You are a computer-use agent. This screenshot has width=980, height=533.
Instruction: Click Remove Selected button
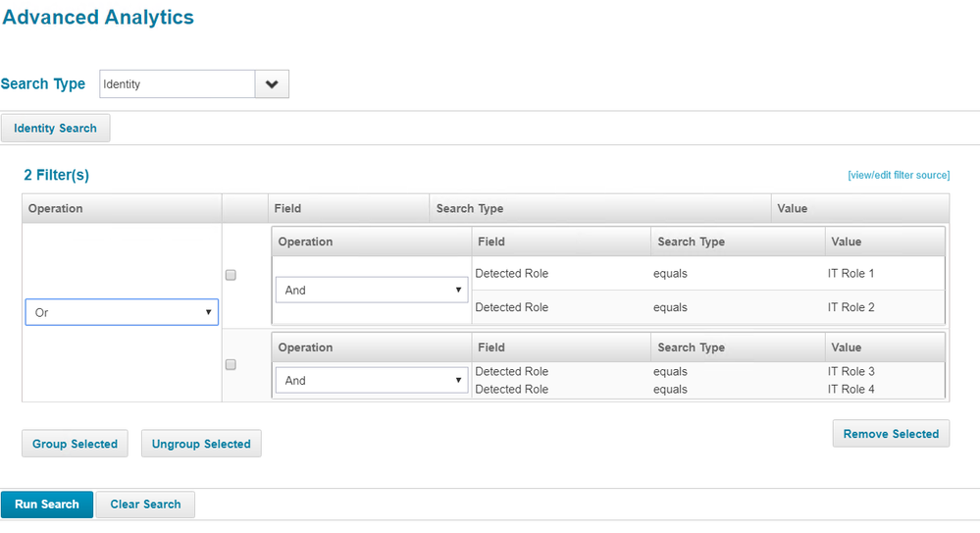(x=891, y=434)
